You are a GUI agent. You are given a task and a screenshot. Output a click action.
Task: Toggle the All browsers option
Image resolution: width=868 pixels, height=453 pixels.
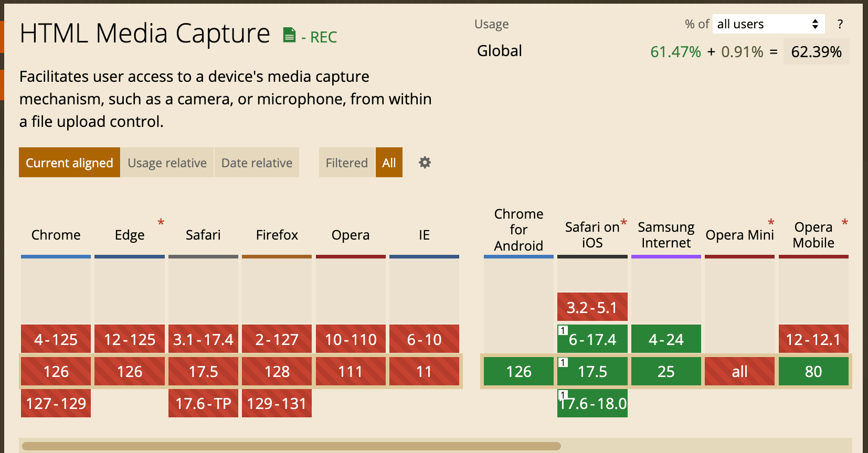[389, 163]
